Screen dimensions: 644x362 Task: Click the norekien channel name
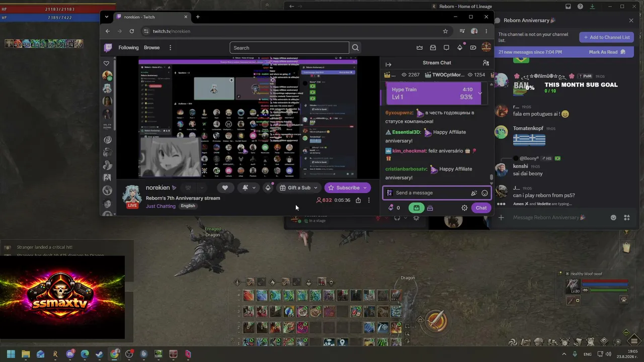(x=157, y=188)
